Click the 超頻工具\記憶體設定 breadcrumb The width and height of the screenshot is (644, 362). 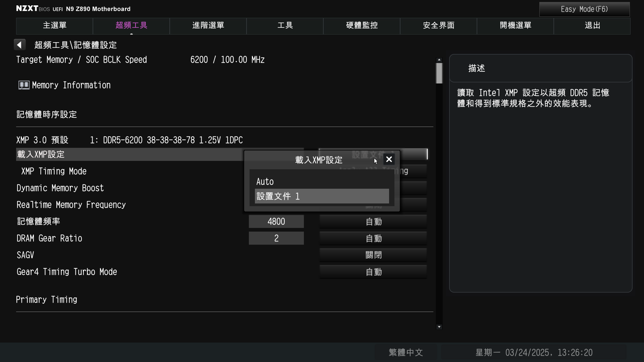point(75,45)
